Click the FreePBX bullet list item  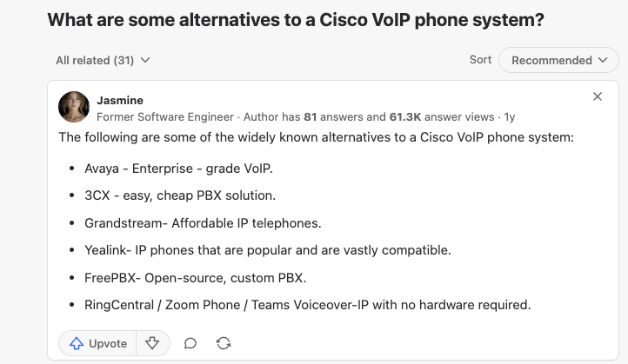coord(196,278)
